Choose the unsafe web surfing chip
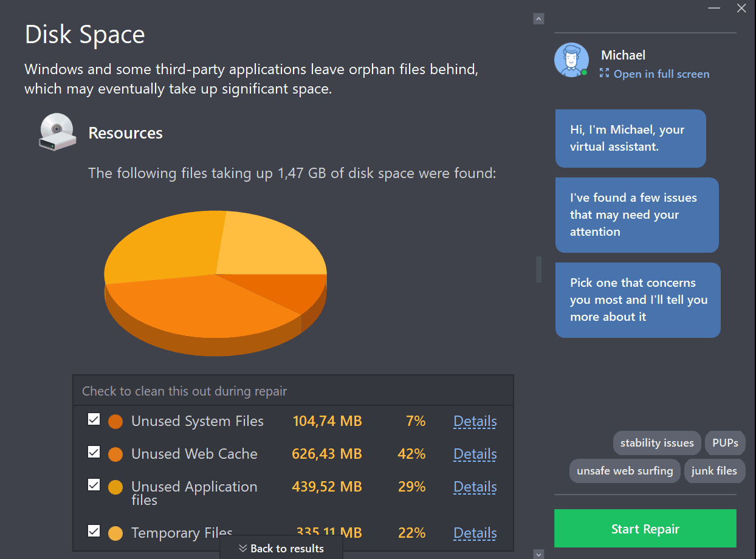 point(625,471)
